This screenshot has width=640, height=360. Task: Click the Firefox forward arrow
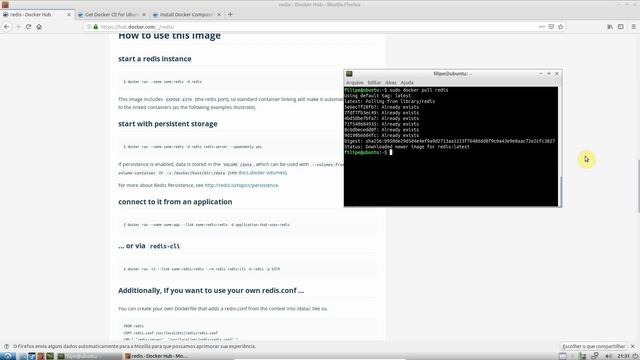pyautogui.click(x=18, y=27)
